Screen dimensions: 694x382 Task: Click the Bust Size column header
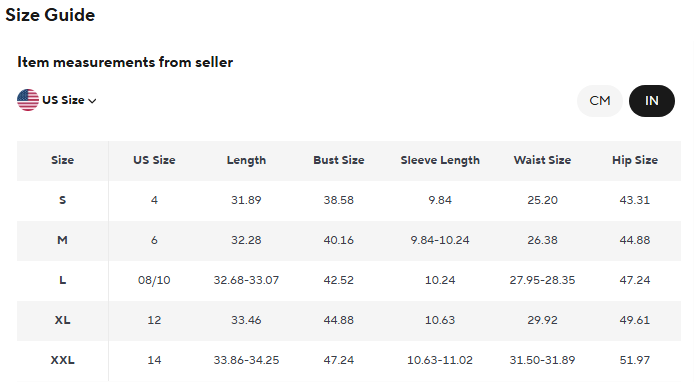pos(339,160)
